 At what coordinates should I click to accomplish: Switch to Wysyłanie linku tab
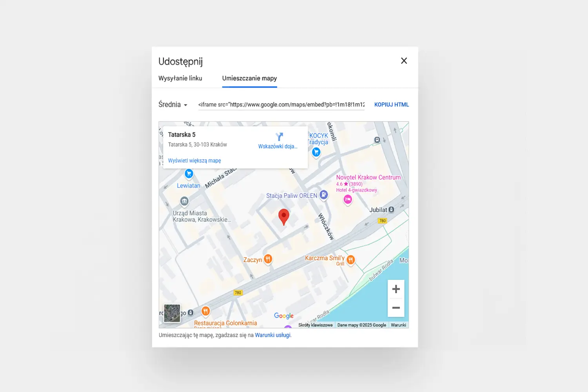pos(180,78)
